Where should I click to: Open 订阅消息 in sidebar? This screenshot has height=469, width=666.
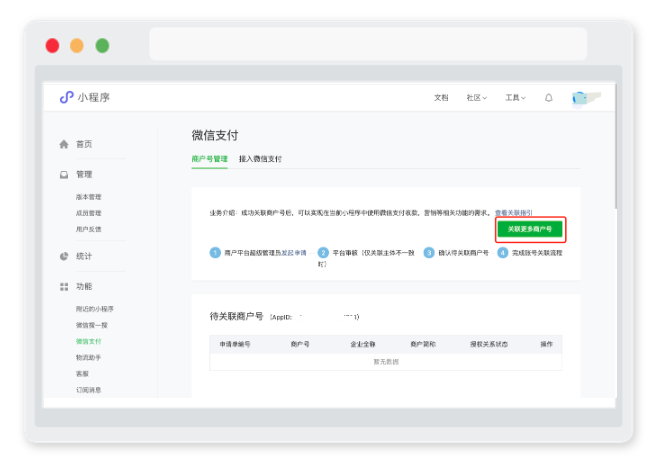[88, 390]
